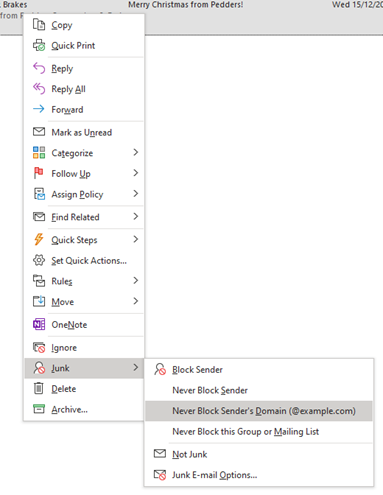
Task: Click the Copy icon in context menu
Action: [39, 25]
